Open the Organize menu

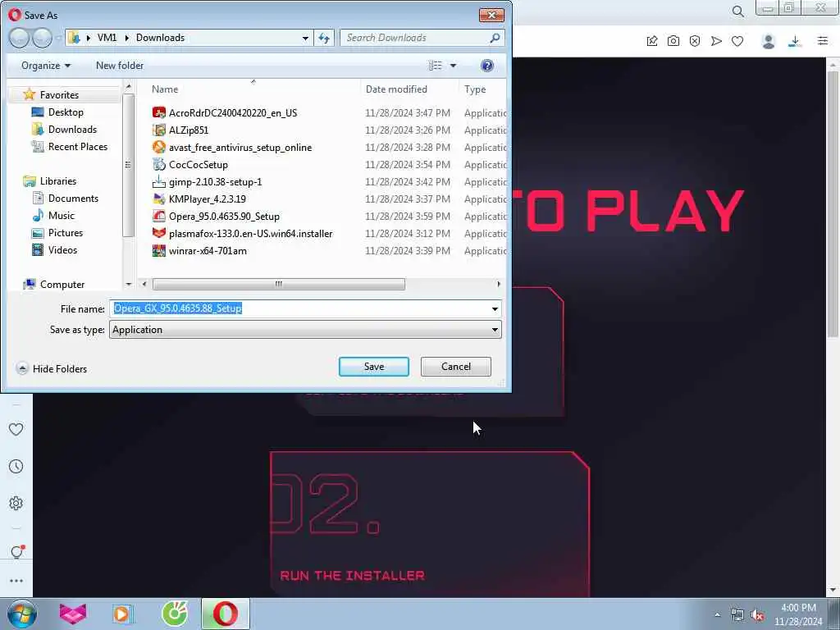pos(46,66)
